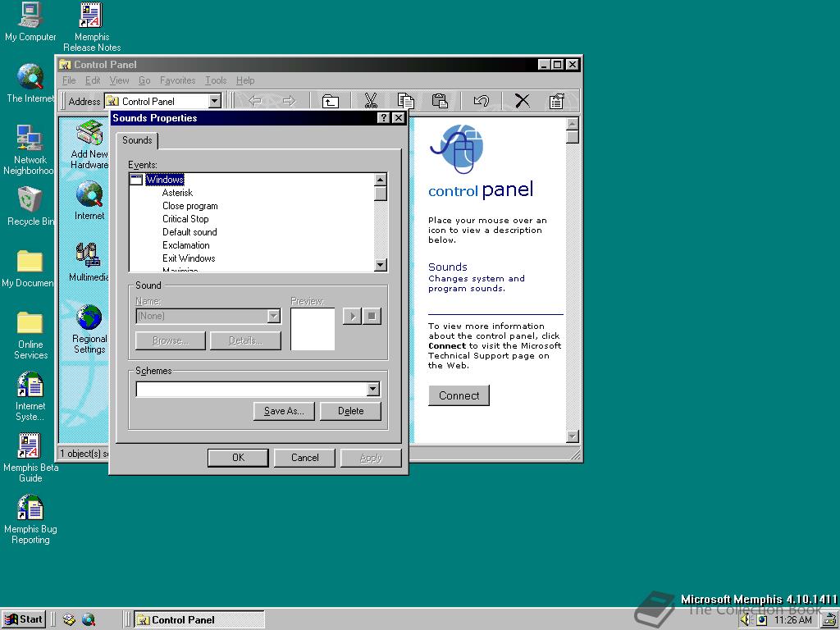Select the Critical Stop sound event
The width and height of the screenshot is (840, 630).
click(185, 219)
